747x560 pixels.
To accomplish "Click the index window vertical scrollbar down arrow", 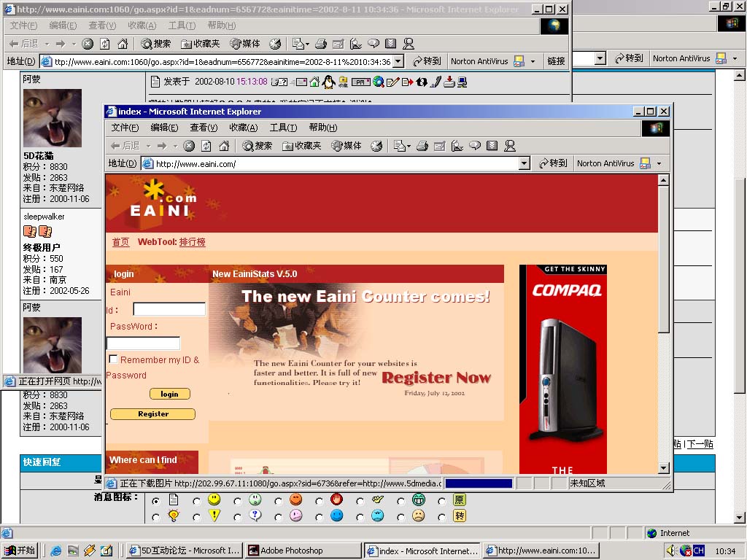I will click(664, 467).
